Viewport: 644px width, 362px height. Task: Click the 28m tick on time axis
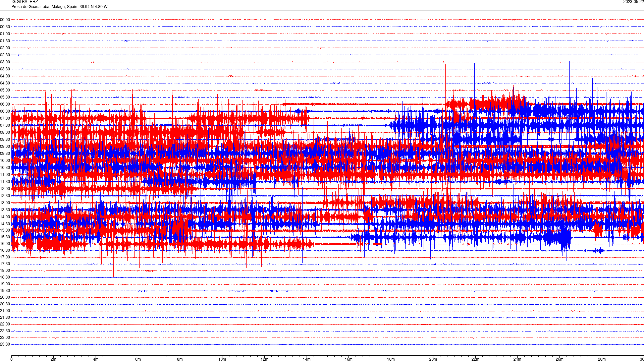pos(602,359)
